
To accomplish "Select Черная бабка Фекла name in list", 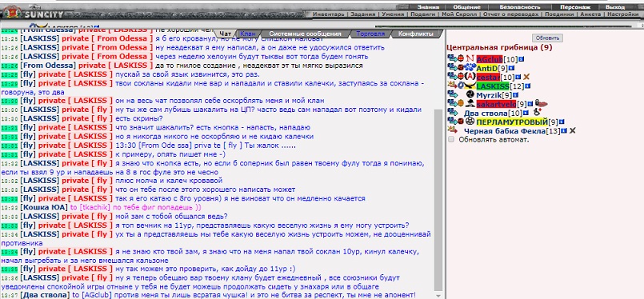I will point(505,131).
